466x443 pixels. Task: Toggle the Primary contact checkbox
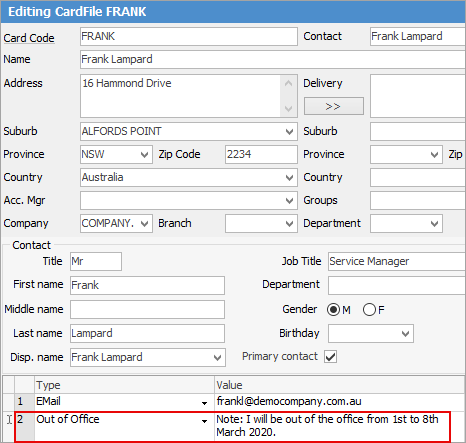(x=331, y=356)
